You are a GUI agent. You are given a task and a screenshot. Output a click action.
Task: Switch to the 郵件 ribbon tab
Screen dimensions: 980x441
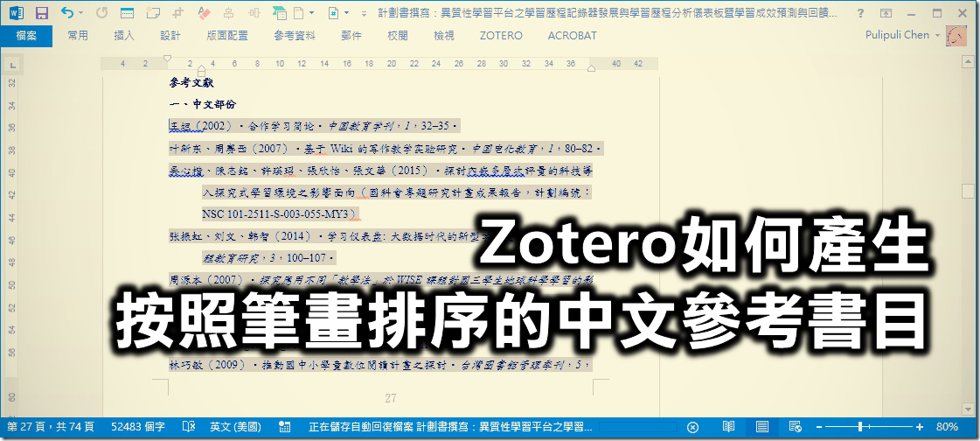351,36
